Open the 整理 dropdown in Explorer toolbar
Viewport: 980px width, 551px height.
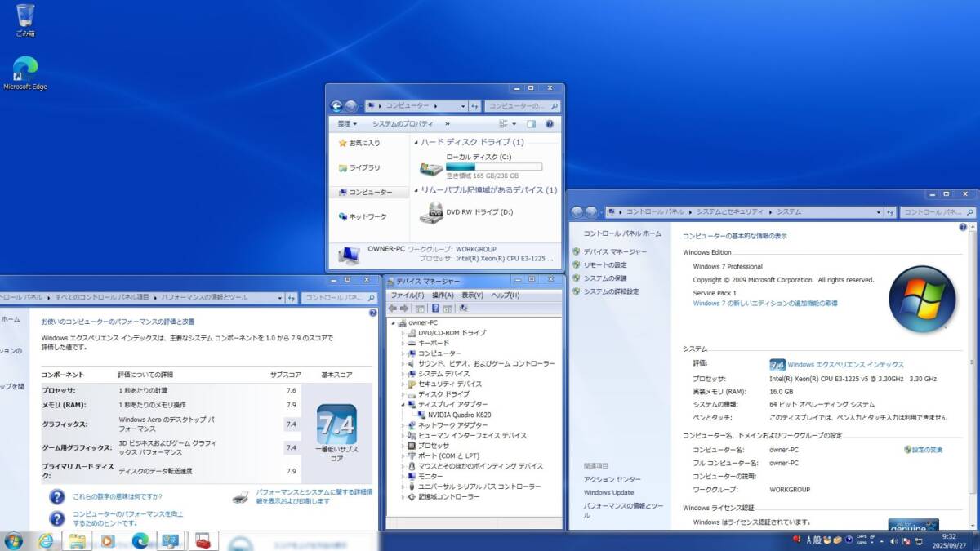pos(347,124)
